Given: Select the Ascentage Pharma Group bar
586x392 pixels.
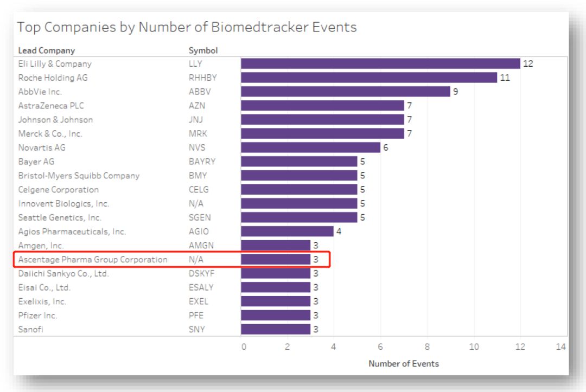Looking at the screenshot, I should coord(276,260).
